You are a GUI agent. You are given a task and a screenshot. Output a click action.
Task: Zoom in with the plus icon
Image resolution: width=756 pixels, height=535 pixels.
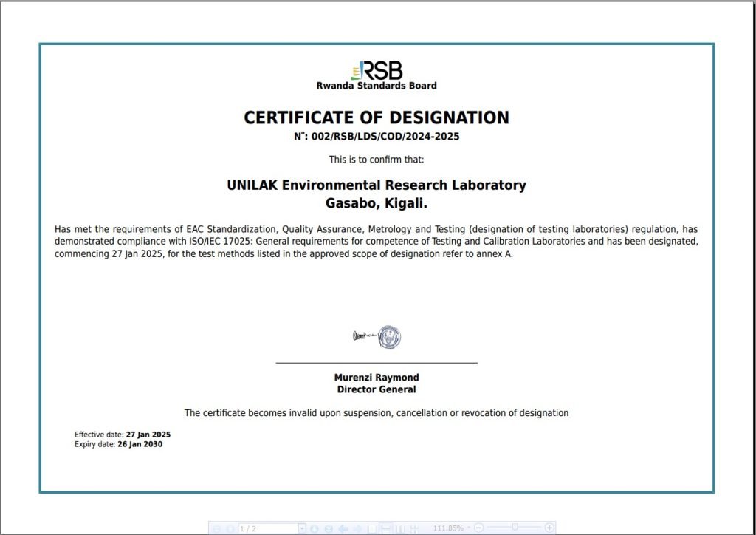click(549, 528)
